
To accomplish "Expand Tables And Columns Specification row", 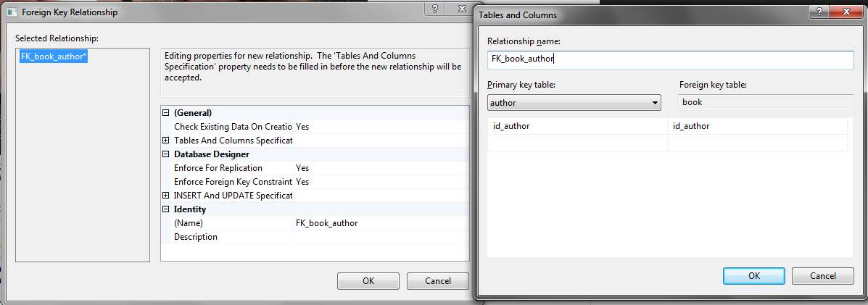I will tap(165, 141).
